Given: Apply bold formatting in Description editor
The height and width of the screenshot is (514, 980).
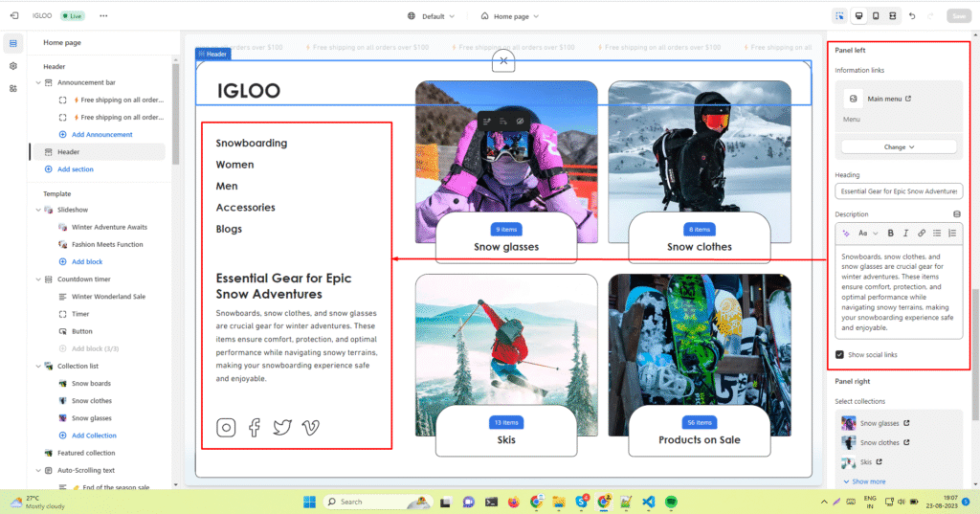Looking at the screenshot, I should coord(890,233).
